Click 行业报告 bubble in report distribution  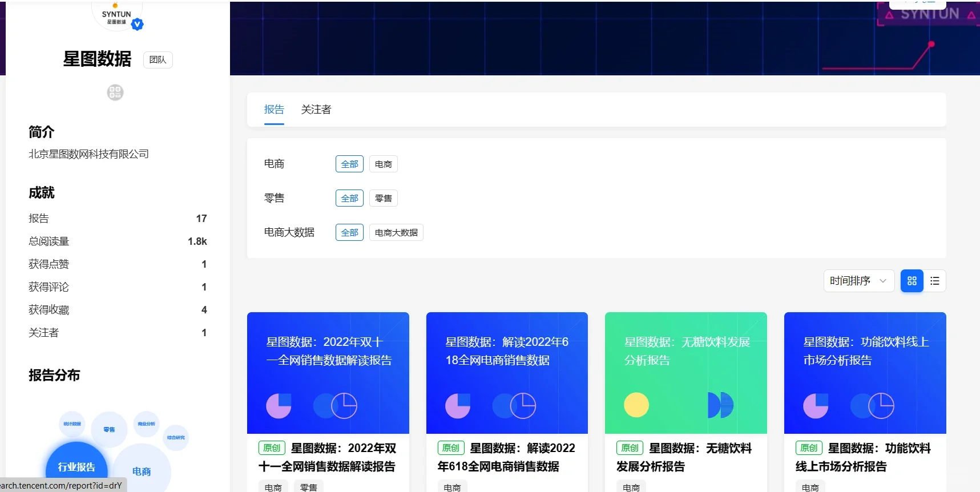coord(76,467)
